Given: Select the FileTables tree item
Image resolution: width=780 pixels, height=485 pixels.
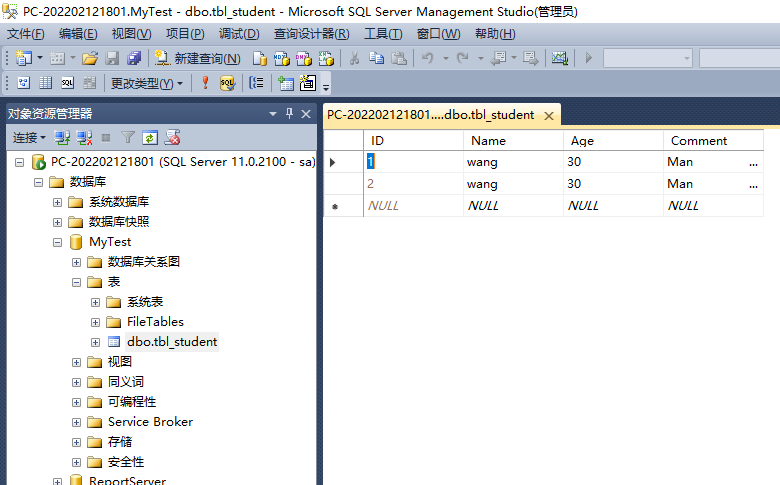Looking at the screenshot, I should 155,322.
